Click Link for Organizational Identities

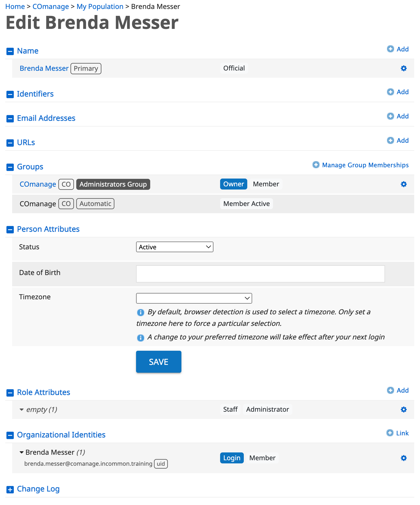(402, 433)
